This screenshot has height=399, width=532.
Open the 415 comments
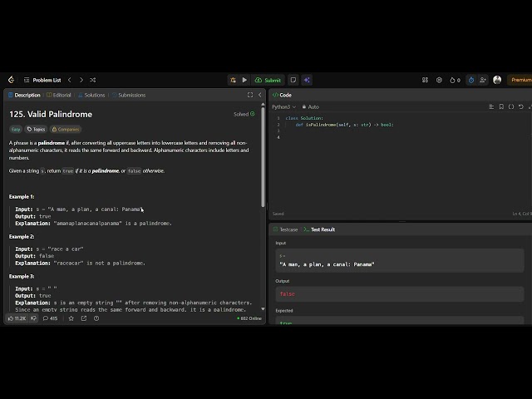click(x=50, y=318)
